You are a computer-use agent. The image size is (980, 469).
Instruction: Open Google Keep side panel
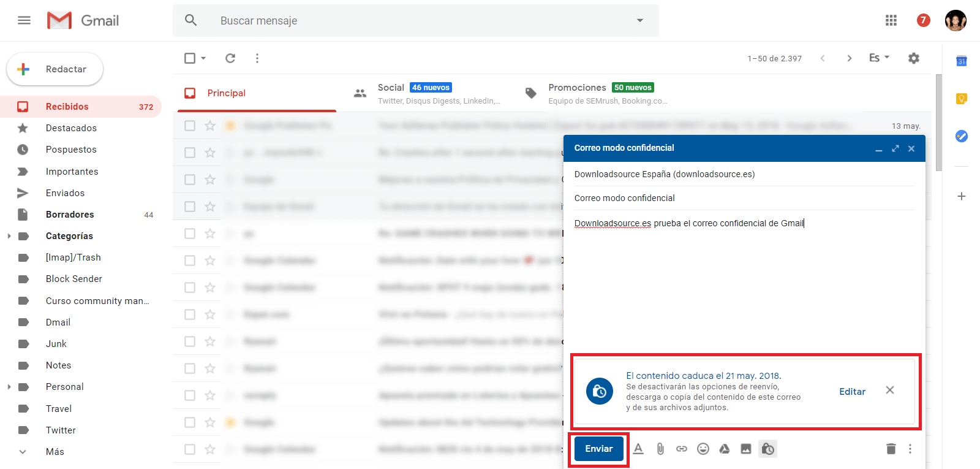(x=962, y=98)
